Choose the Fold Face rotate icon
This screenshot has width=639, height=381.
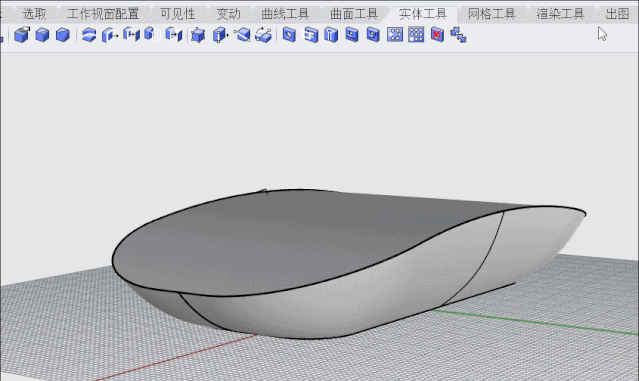263,35
